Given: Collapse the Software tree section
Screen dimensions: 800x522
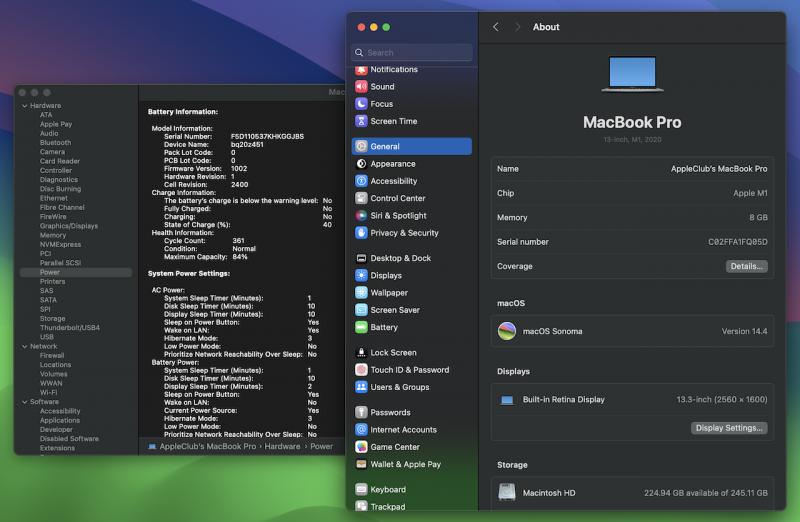Looking at the screenshot, I should pyautogui.click(x=24, y=402).
